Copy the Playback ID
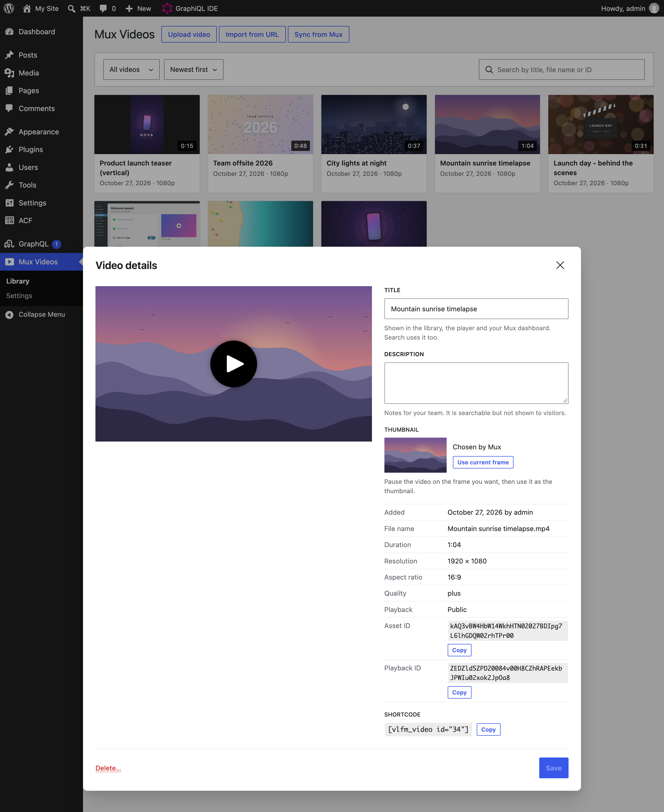 [459, 692]
